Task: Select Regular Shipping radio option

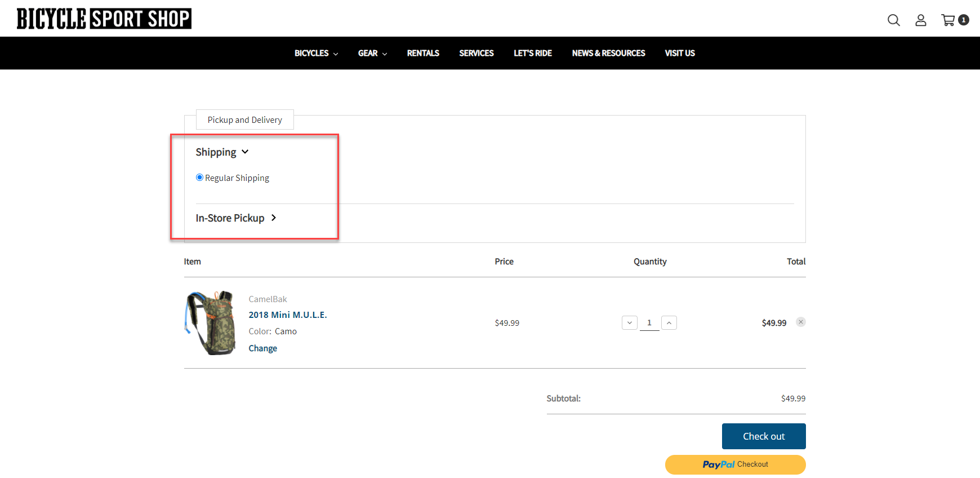Action: (199, 178)
